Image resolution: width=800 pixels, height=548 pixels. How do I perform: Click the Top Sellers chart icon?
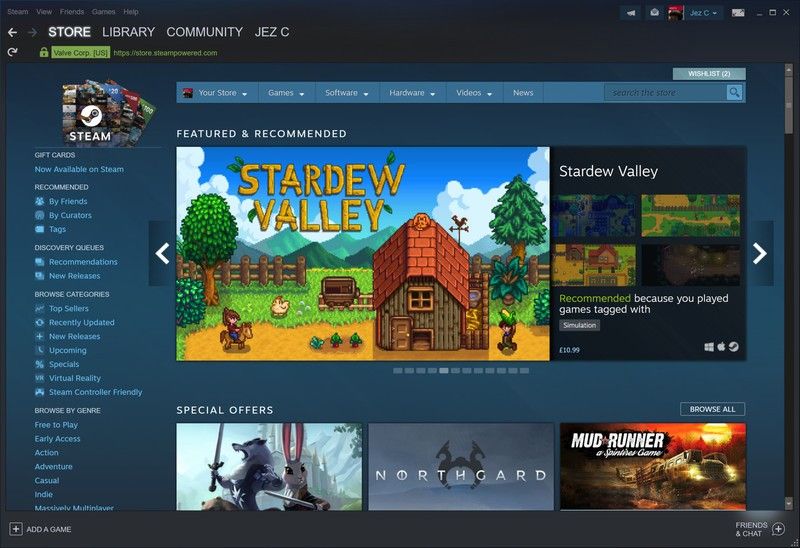[x=39, y=308]
